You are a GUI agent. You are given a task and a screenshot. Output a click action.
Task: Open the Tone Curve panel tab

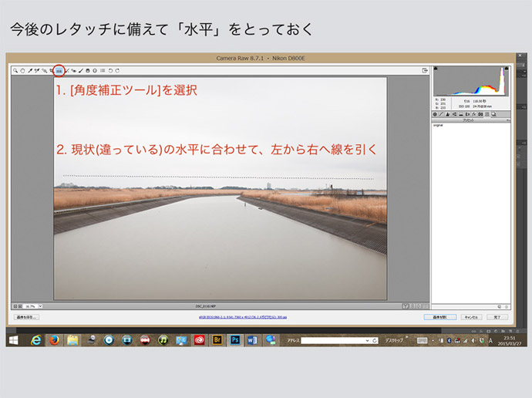[x=442, y=114]
